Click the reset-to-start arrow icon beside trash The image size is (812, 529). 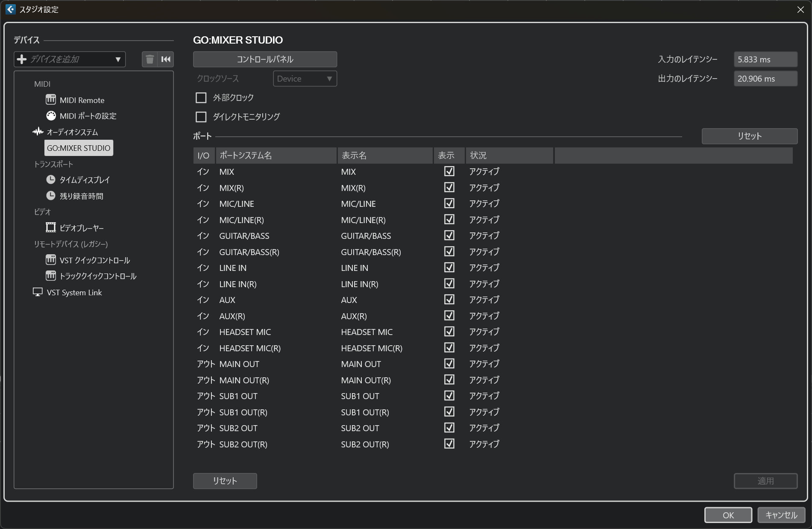tap(166, 59)
